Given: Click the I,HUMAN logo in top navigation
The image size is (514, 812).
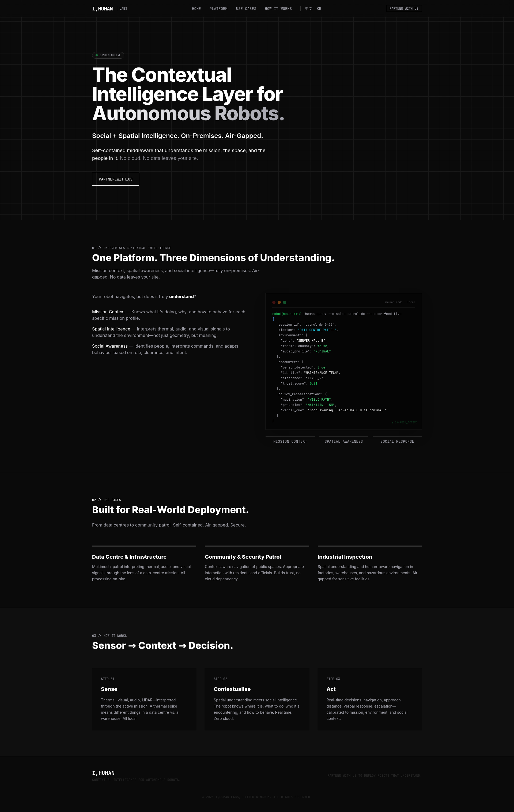Looking at the screenshot, I should 103,9.
